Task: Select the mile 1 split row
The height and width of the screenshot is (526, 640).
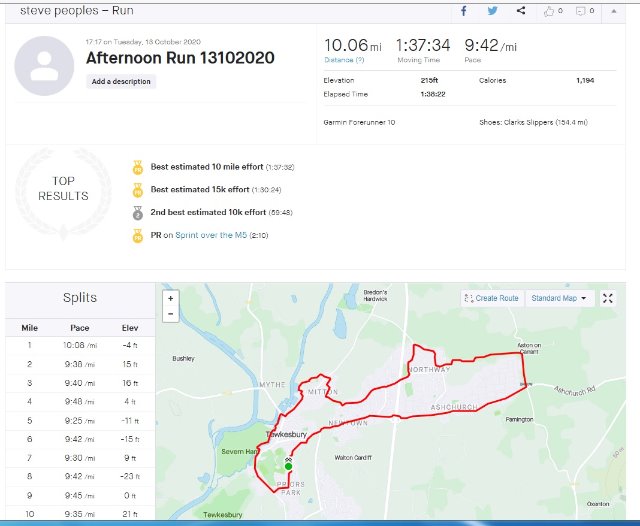Action: tap(80, 344)
